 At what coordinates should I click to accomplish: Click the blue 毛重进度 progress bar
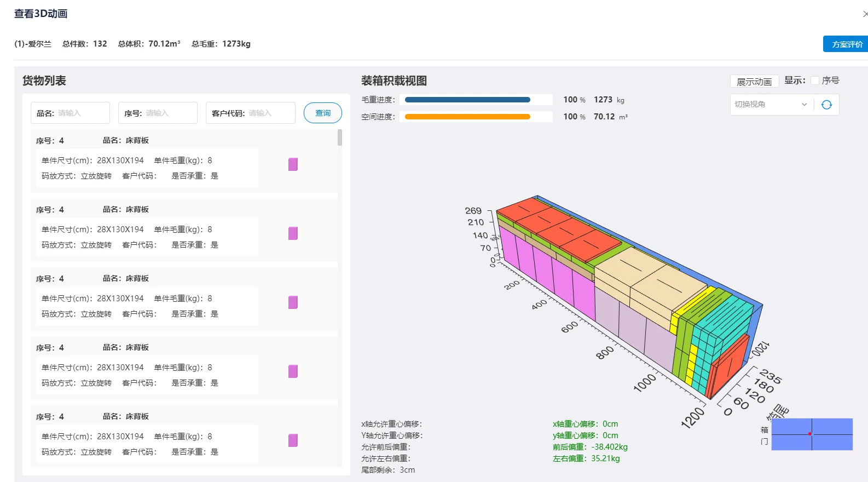(x=467, y=100)
